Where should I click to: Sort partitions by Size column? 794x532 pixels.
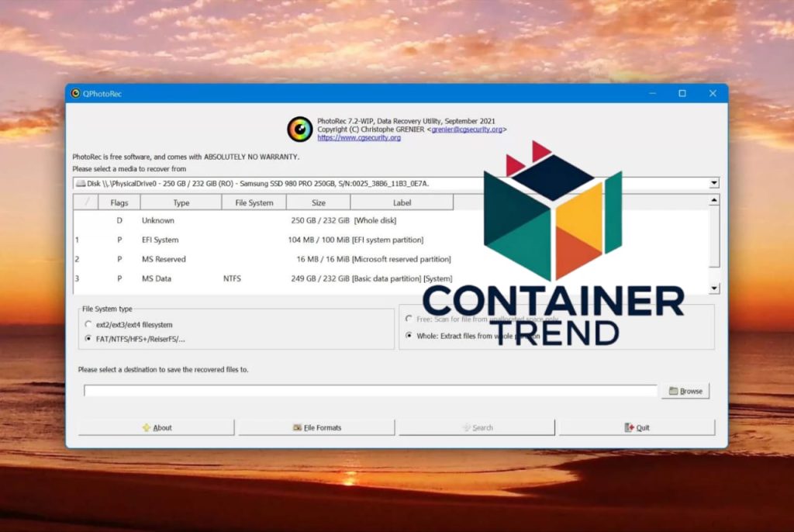point(318,202)
